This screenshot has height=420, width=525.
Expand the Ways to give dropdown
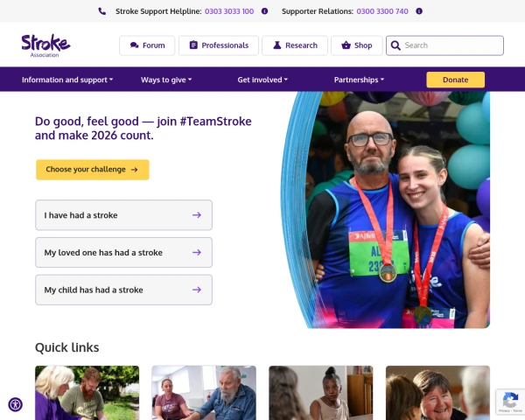[x=166, y=80]
